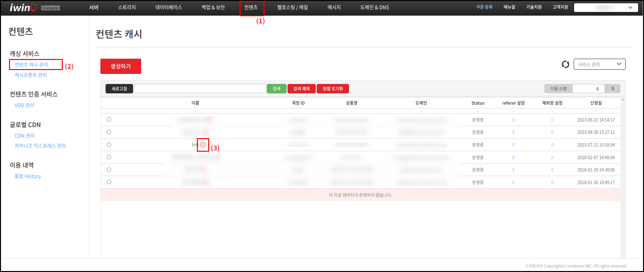Image resolution: width=644 pixels, height=272 pixels.
Task: Open the 컨텐츠 top menu
Action: click(x=251, y=7)
